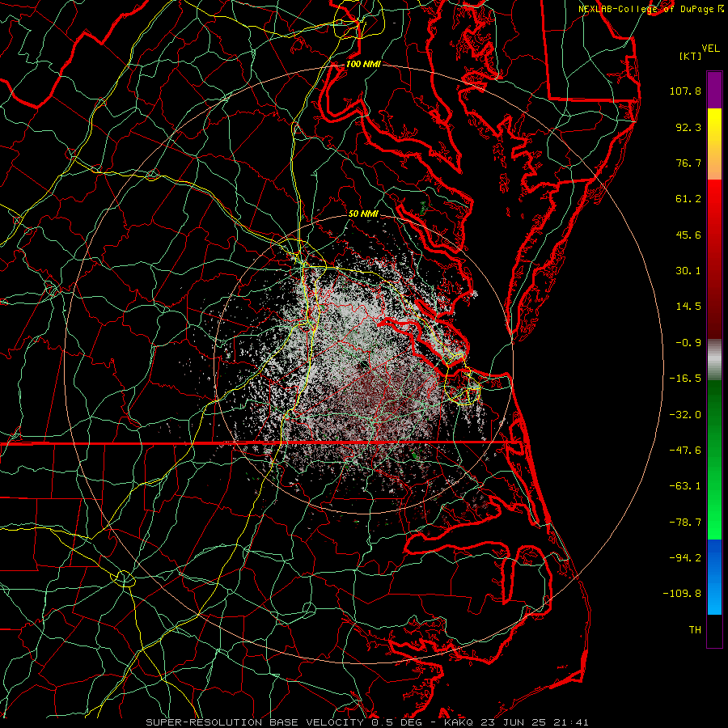Click the -16.5 scale value
The image size is (728, 728).
click(x=685, y=379)
